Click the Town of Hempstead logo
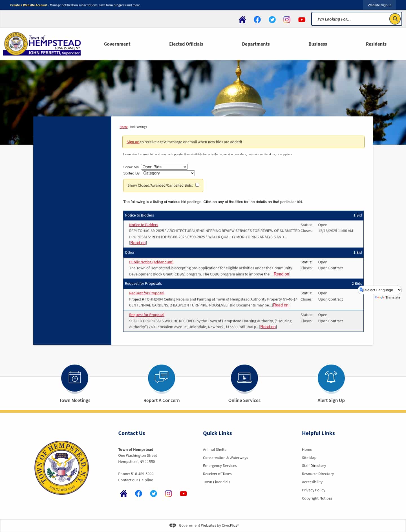 tap(42, 44)
